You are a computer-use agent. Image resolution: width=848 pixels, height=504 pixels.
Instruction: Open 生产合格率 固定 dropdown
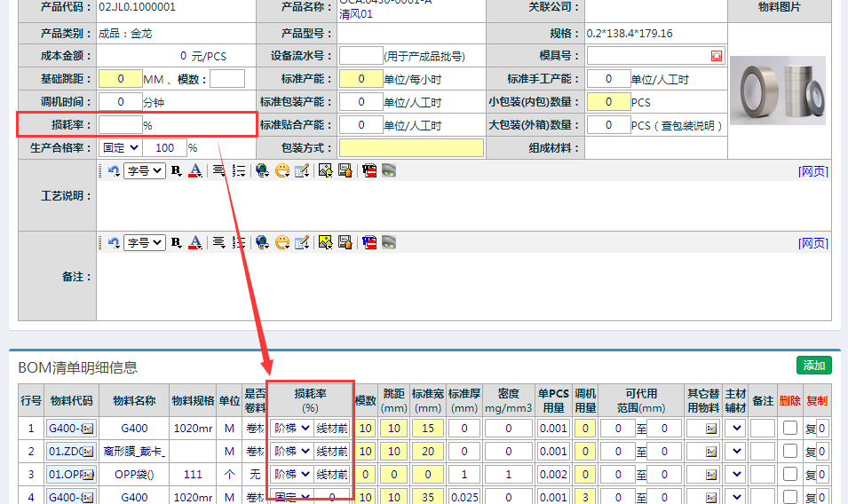[120, 148]
